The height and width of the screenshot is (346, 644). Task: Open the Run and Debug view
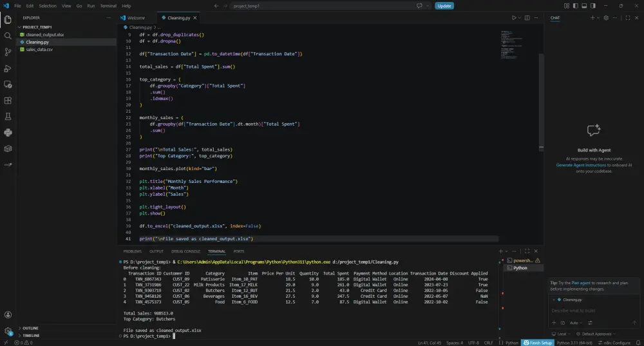click(x=8, y=68)
